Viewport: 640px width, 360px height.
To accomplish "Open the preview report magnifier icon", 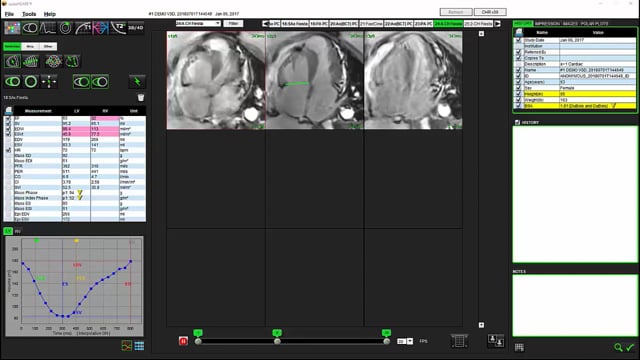I will pos(618,347).
